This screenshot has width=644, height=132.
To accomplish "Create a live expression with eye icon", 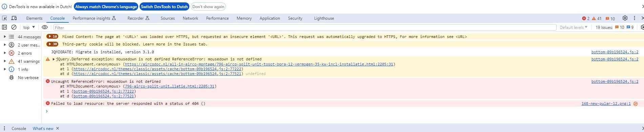I will tap(44, 27).
